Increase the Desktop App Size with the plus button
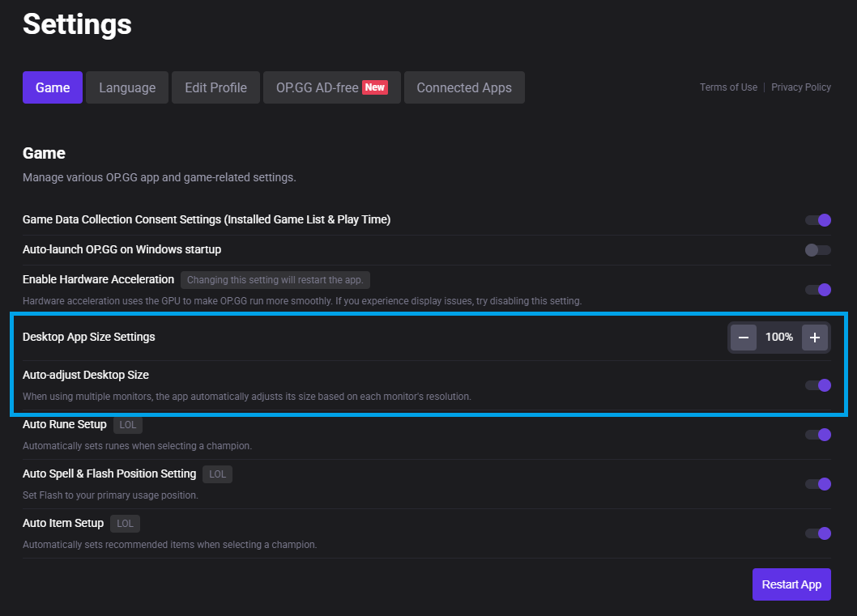Screen dimensions: 857x616 815,338
